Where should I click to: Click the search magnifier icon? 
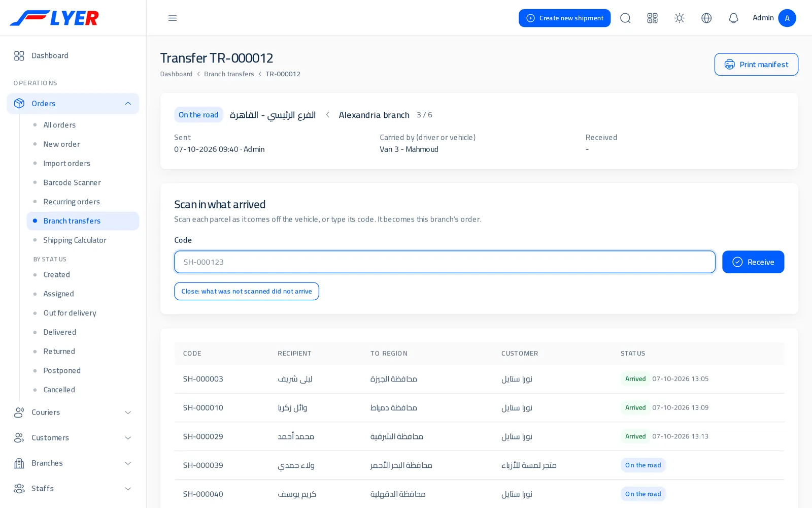click(x=625, y=18)
